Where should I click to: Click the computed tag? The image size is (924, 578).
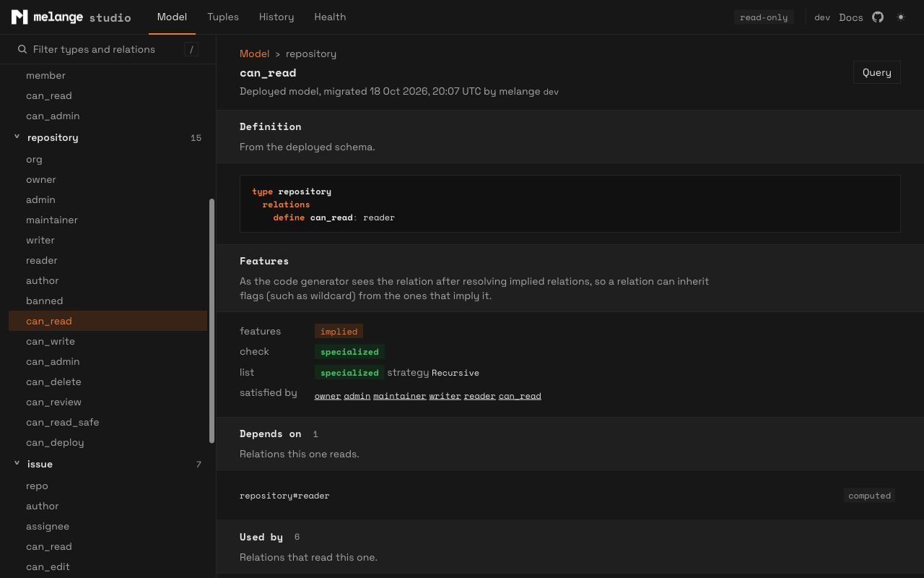870,496
